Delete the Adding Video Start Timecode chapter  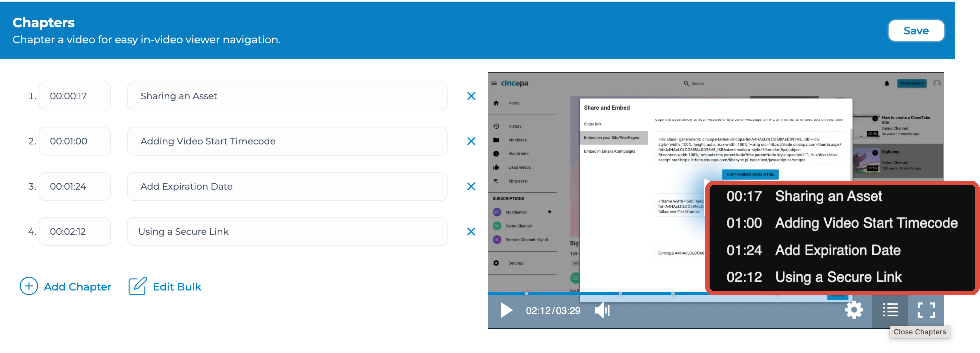pyautogui.click(x=471, y=141)
